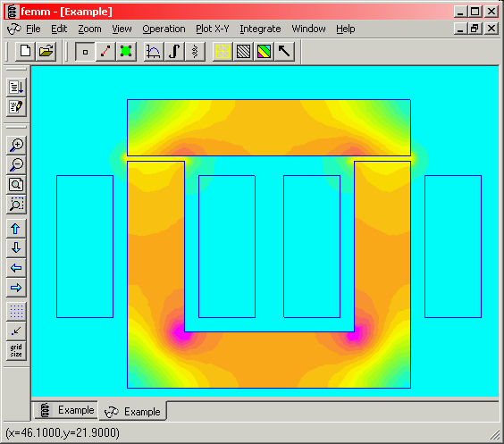Restore the inner Example document window
This screenshot has width=504, height=444.
click(475, 29)
